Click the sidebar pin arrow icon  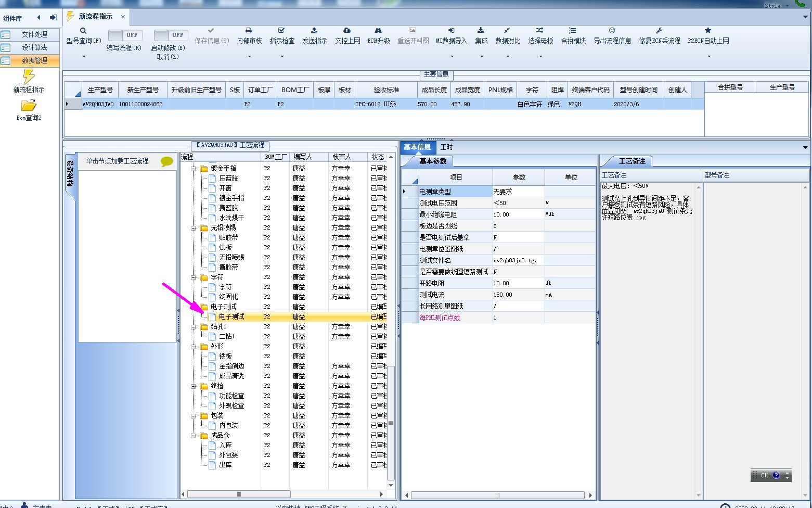53,18
